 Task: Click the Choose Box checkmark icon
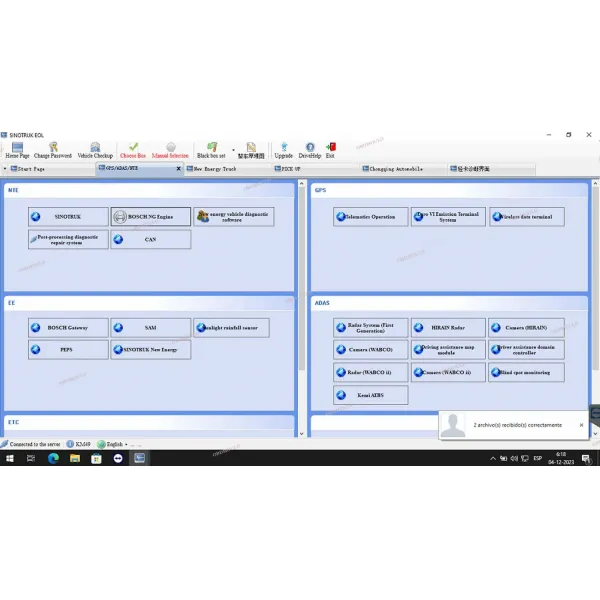pos(133,147)
